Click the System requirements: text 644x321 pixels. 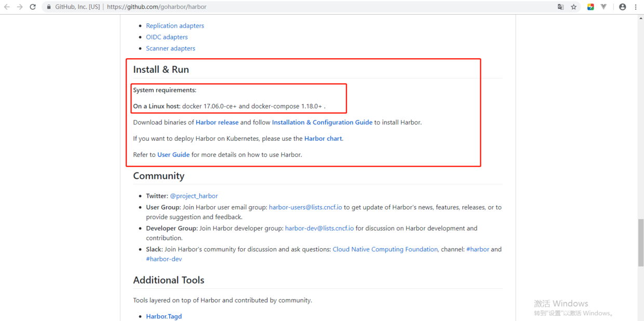pos(165,90)
